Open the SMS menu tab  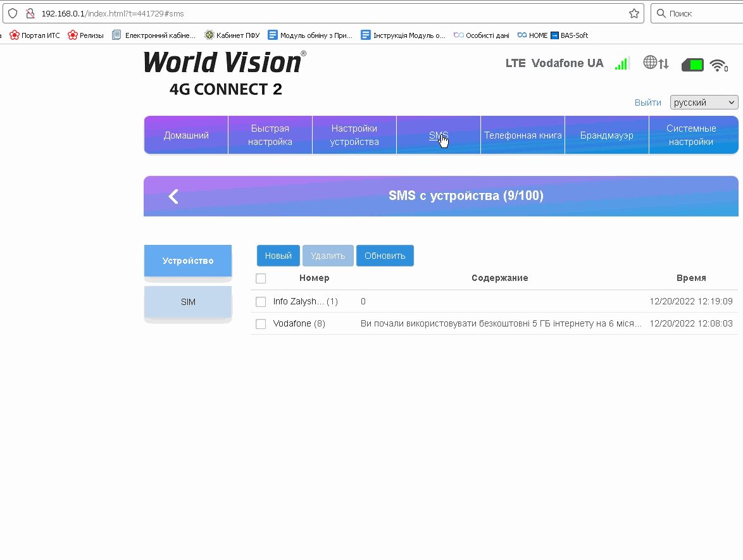point(439,135)
